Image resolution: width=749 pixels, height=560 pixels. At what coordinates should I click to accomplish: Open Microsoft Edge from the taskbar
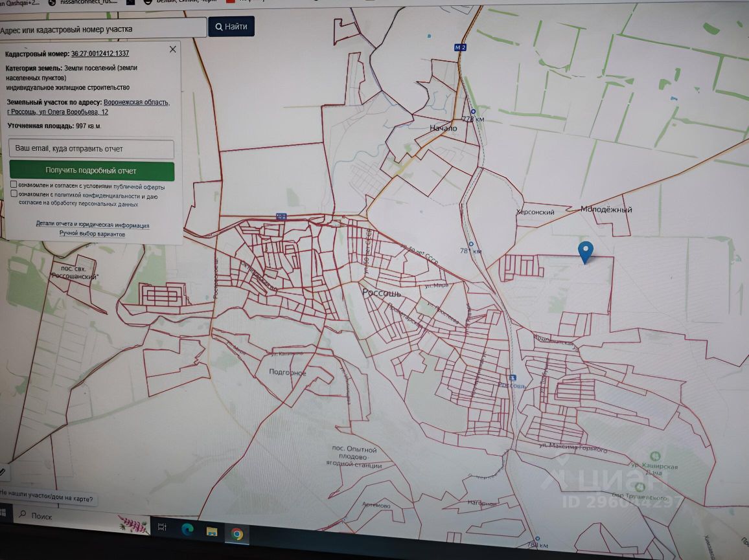tap(187, 529)
